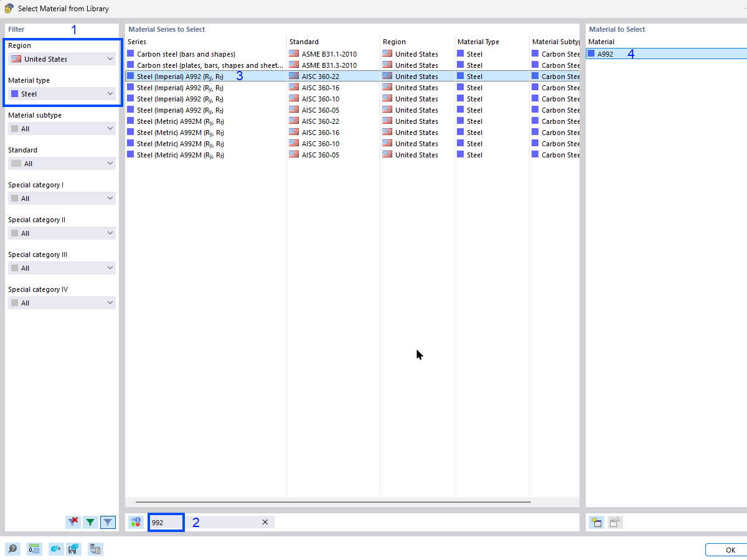747x560 pixels.
Task: Open the Special category I dropdown
Action: click(x=62, y=198)
